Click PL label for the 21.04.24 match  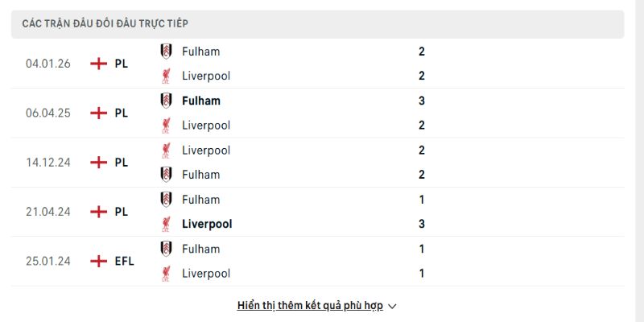[121, 212]
